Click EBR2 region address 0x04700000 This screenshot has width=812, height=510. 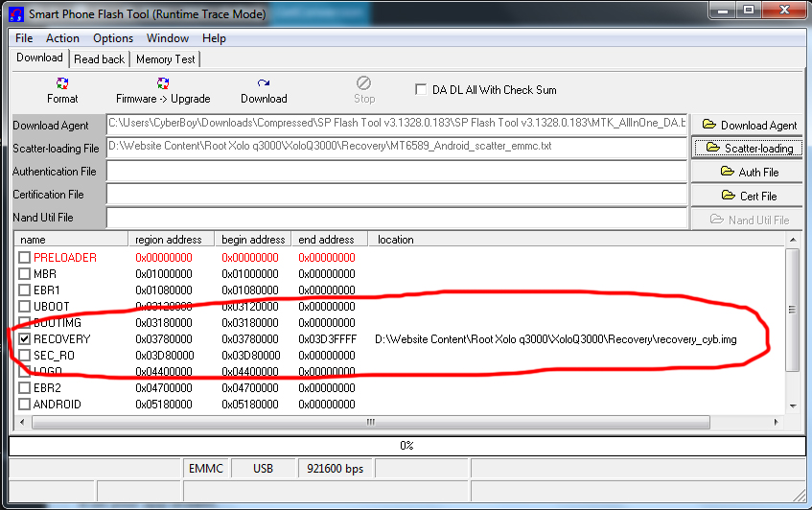(x=164, y=388)
